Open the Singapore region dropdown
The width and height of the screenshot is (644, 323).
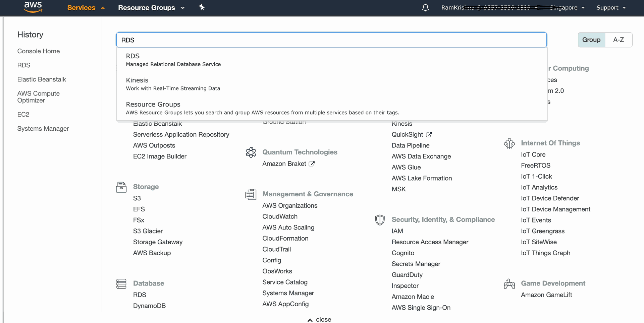(x=567, y=8)
